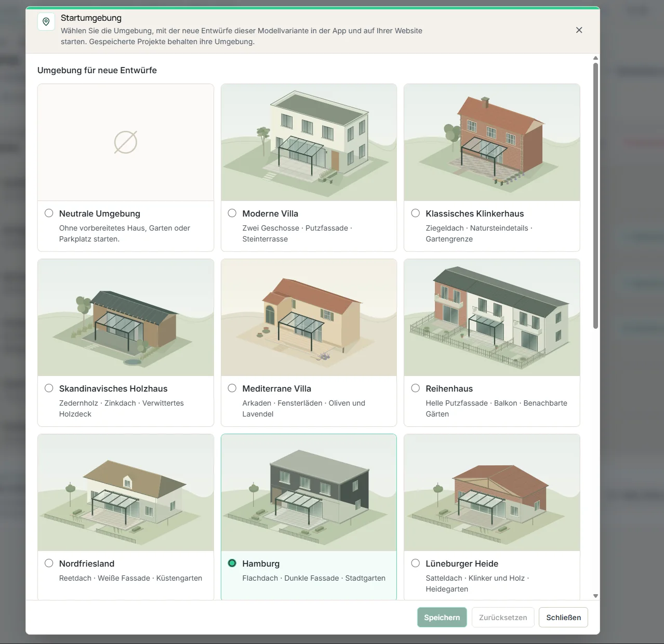Click the location pin icon beside Startumgebung

(x=46, y=21)
